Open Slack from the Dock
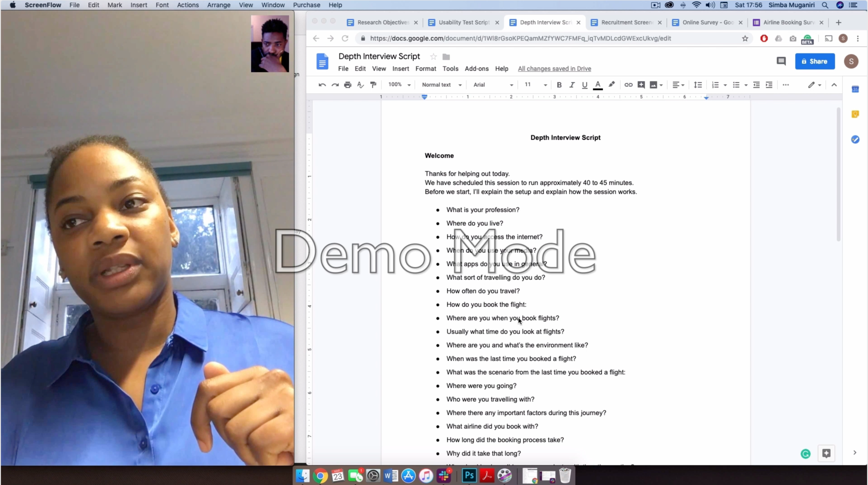Viewport: 868px width, 485px height. 444,475
